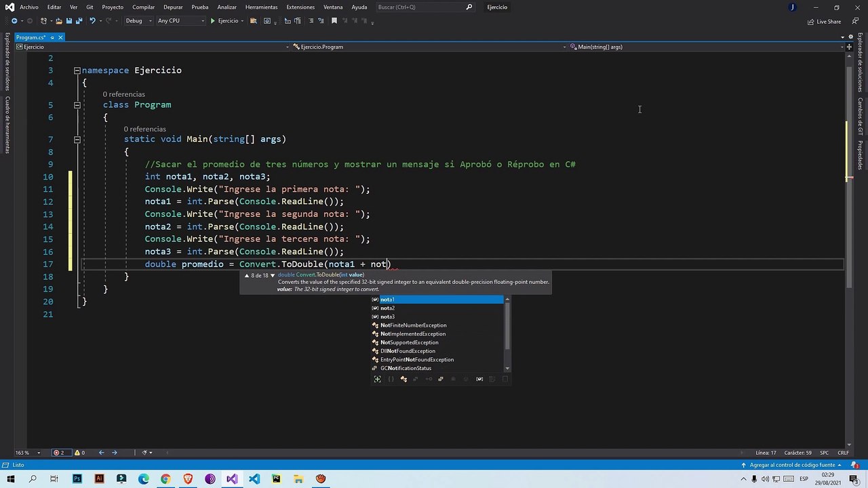
Task: Click the bookmark icon in the toolbar
Action: pyautogui.click(x=334, y=21)
